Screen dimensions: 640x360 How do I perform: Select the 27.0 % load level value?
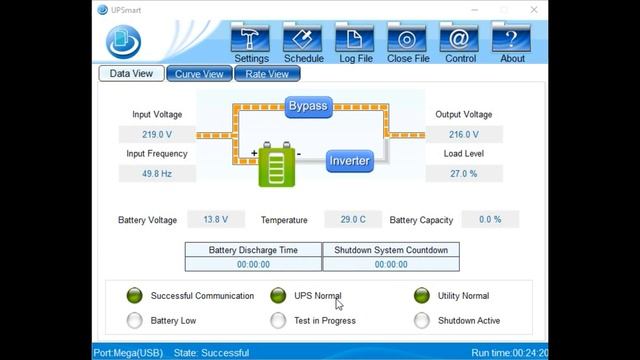[x=464, y=173]
